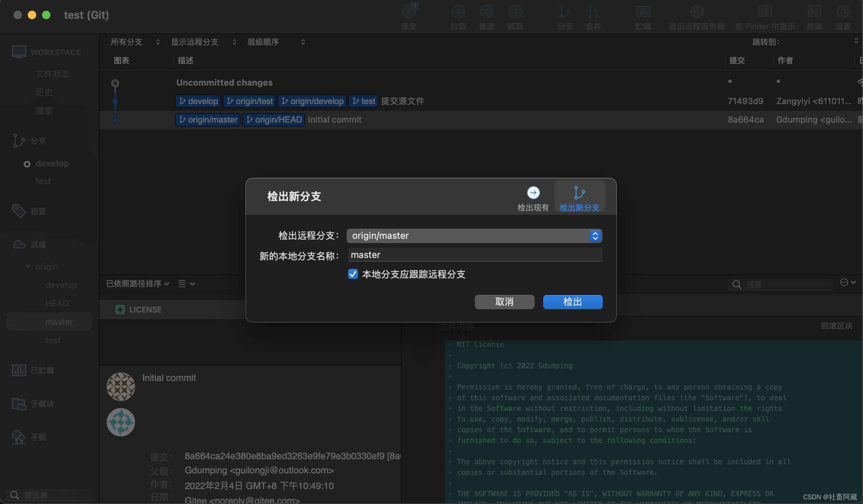
Task: Open the 已依照路径排序 sort dropdown
Action: 138,284
